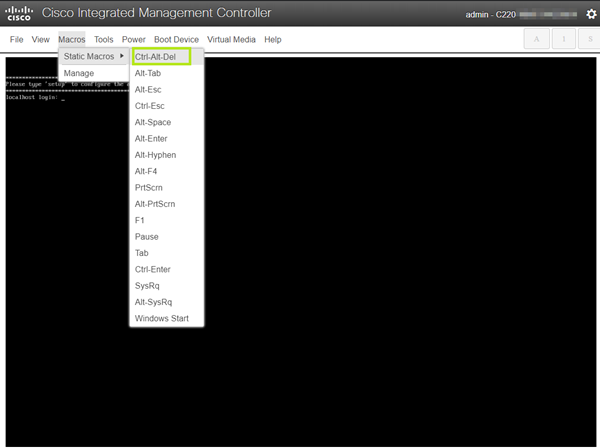This screenshot has width=600, height=448.
Task: Open the Boot Device menu
Action: (176, 39)
